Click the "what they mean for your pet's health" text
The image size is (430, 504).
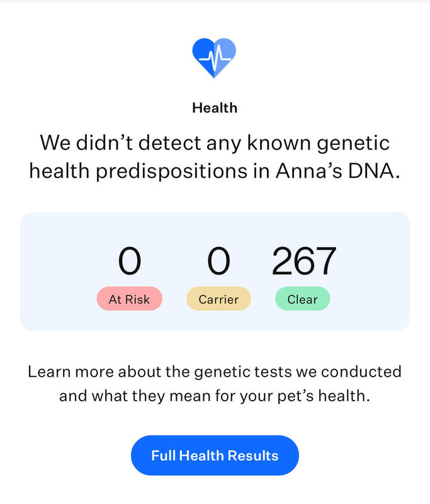coord(229,396)
